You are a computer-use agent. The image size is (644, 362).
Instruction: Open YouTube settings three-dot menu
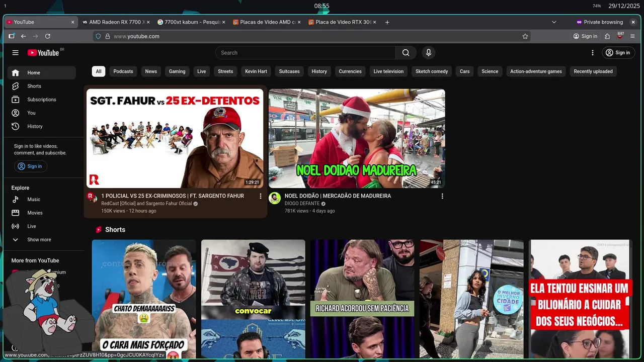tap(593, 53)
